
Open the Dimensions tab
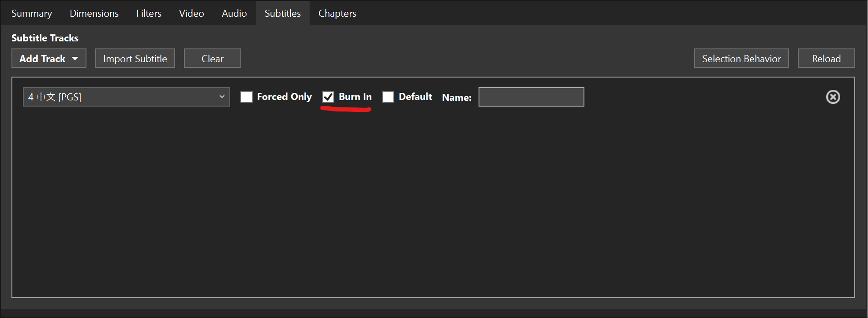pos(94,13)
